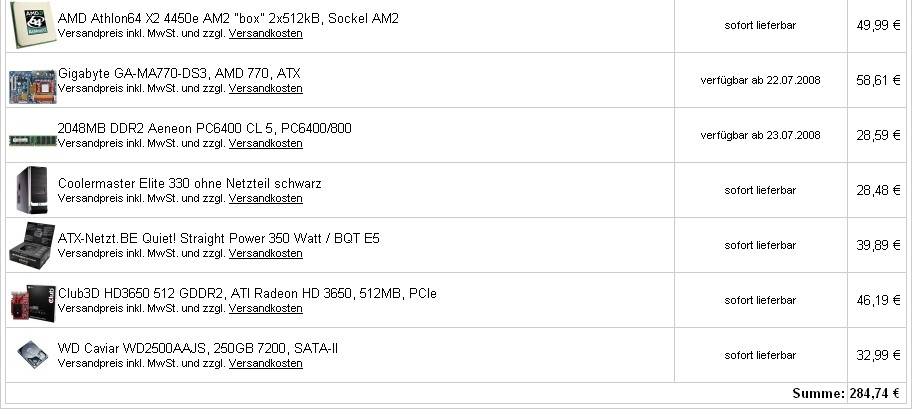Click the BE Quiet power supply box image
The height and width of the screenshot is (410, 919).
(x=33, y=245)
